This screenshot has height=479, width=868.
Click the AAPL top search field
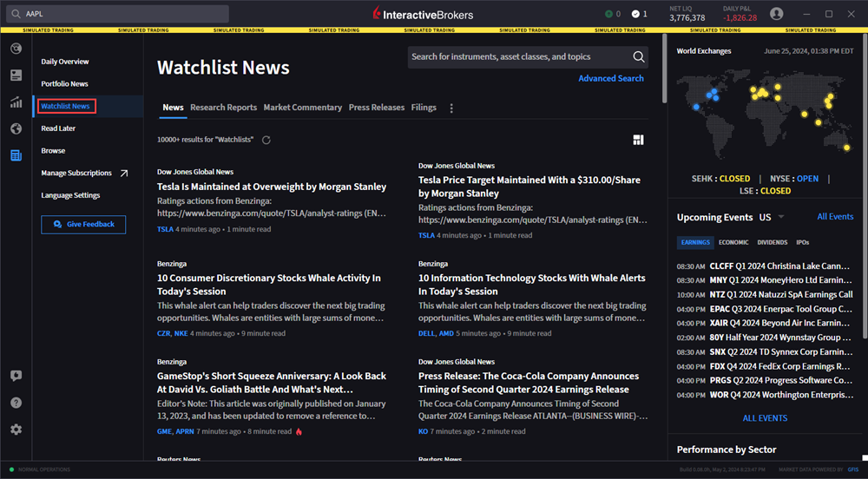pos(117,14)
